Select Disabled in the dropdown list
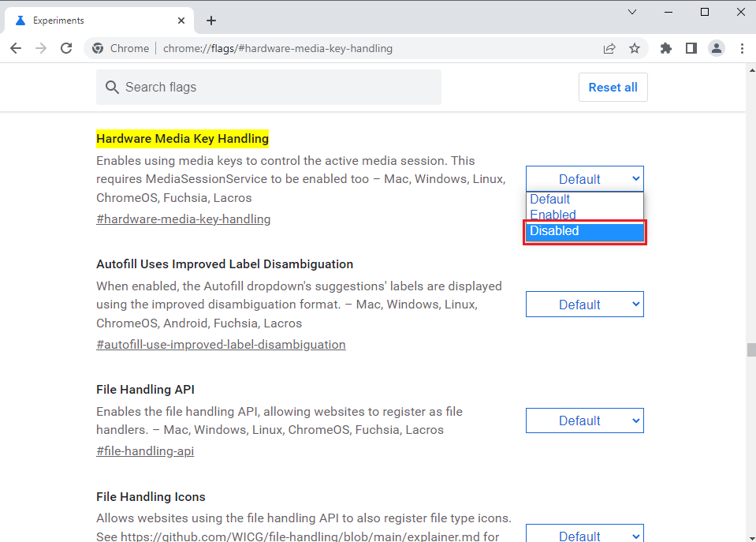Viewport: 756px width, 542px height. [x=584, y=231]
